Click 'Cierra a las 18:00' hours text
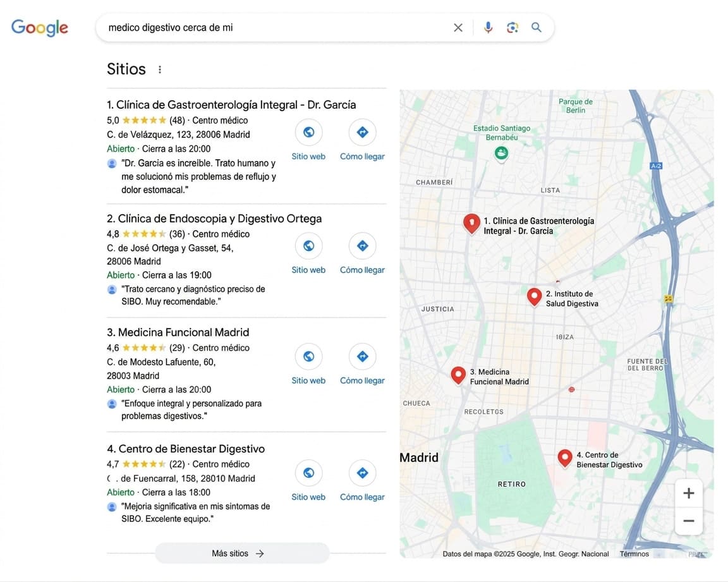728x582 pixels. 176,492
